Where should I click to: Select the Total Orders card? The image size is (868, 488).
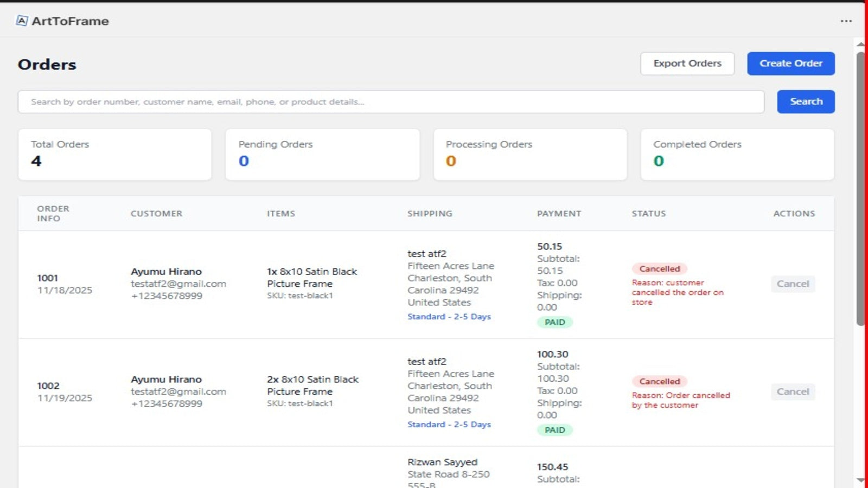click(114, 155)
